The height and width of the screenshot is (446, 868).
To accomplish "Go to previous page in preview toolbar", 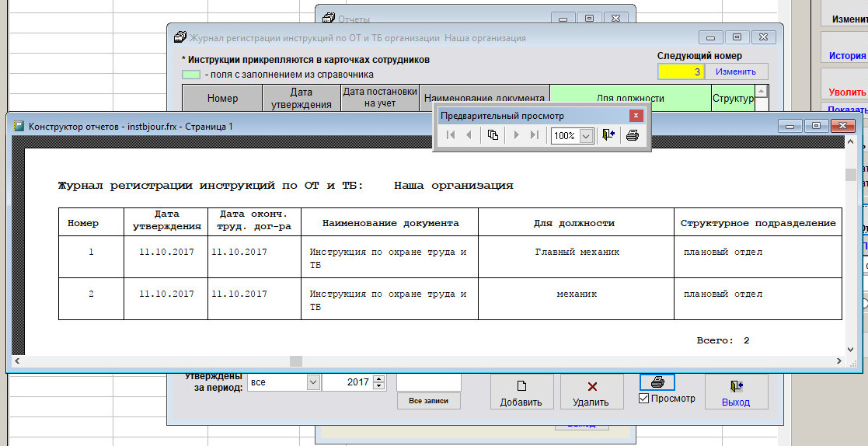I will coord(469,135).
